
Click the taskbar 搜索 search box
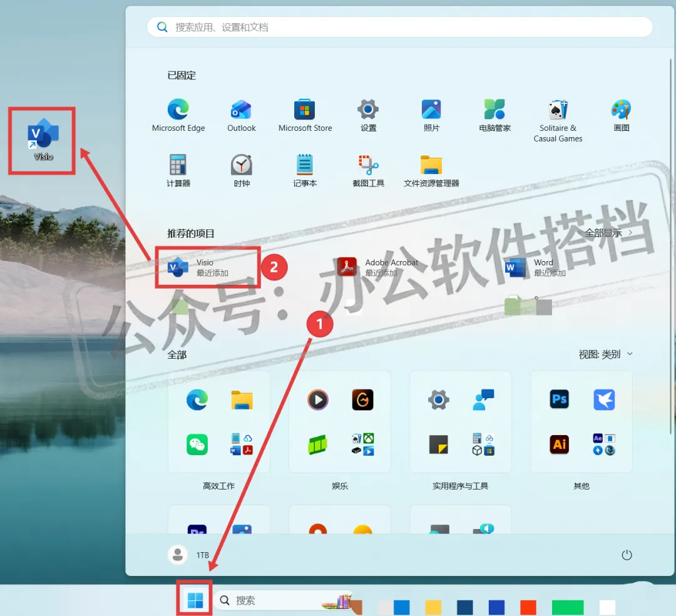point(283,600)
